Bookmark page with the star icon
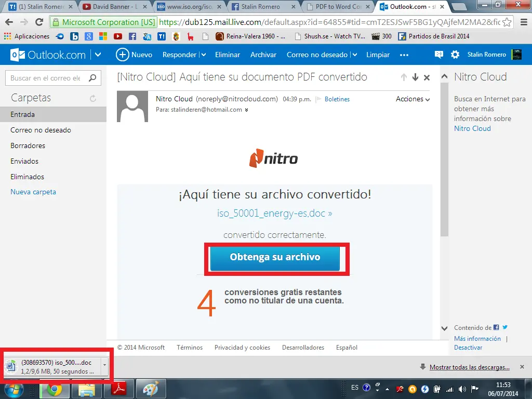532x399 pixels. pos(507,22)
